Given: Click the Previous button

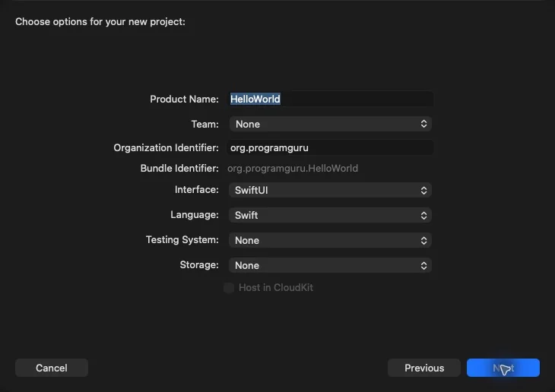Looking at the screenshot, I should click(424, 368).
